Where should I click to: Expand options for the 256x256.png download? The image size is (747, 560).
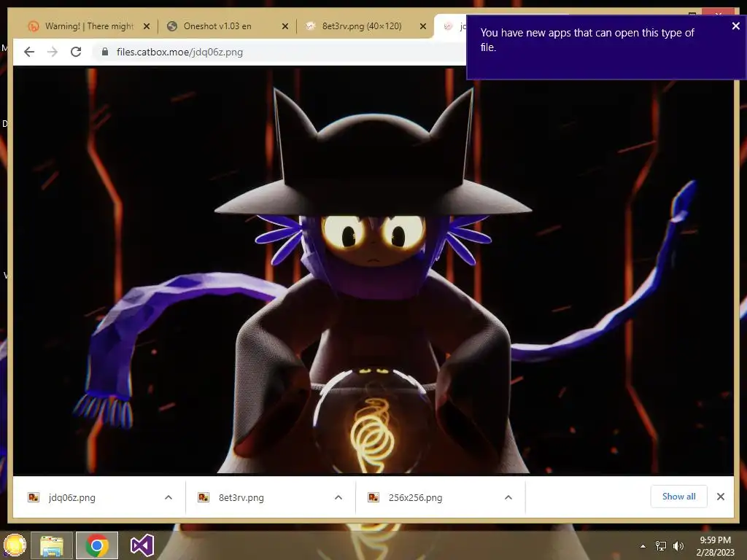pyautogui.click(x=508, y=497)
